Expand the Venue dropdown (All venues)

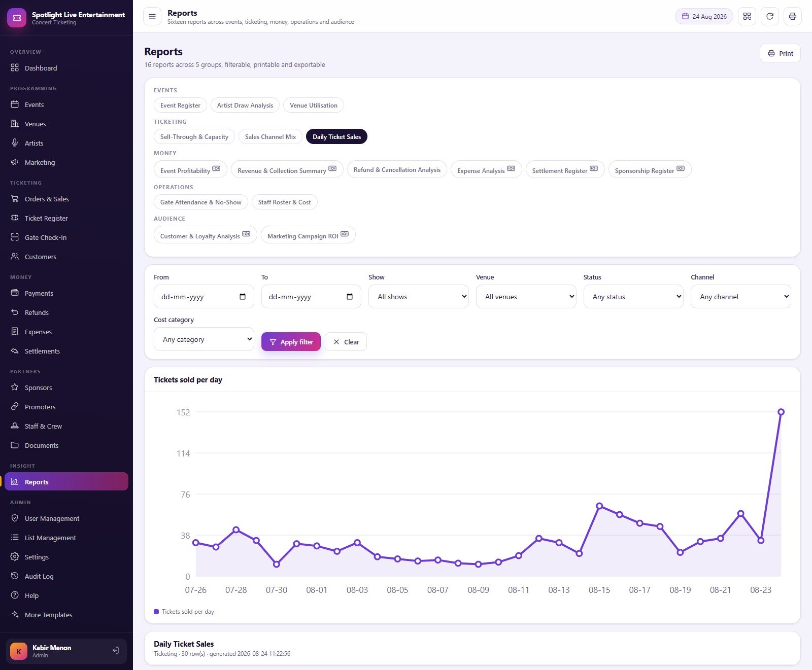pyautogui.click(x=526, y=297)
